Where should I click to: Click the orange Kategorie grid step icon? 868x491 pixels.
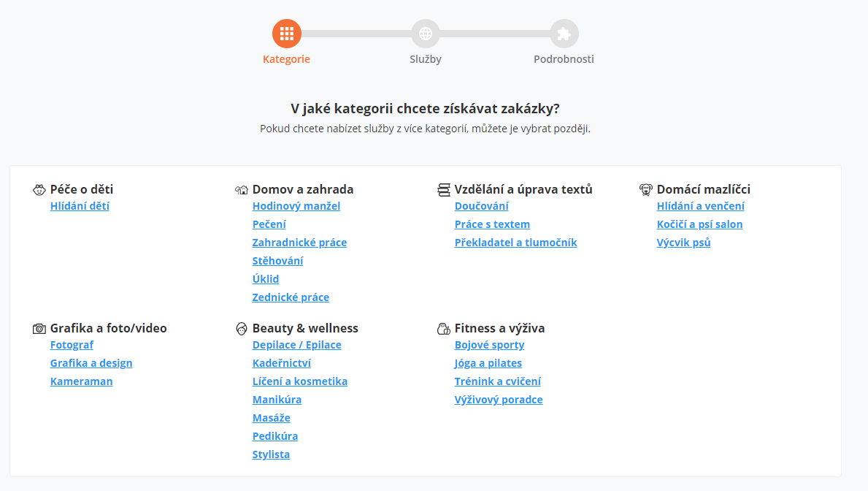point(287,34)
